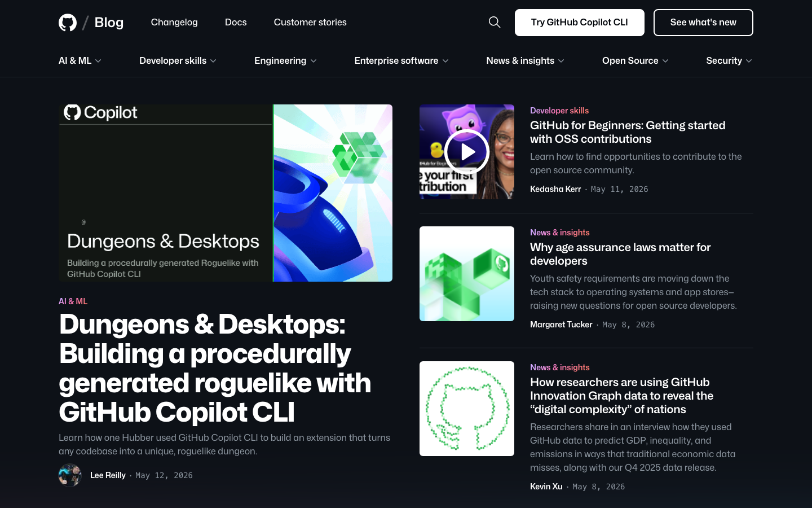Open the Changelog menu item
The width and height of the screenshot is (812, 508).
pyautogui.click(x=174, y=22)
